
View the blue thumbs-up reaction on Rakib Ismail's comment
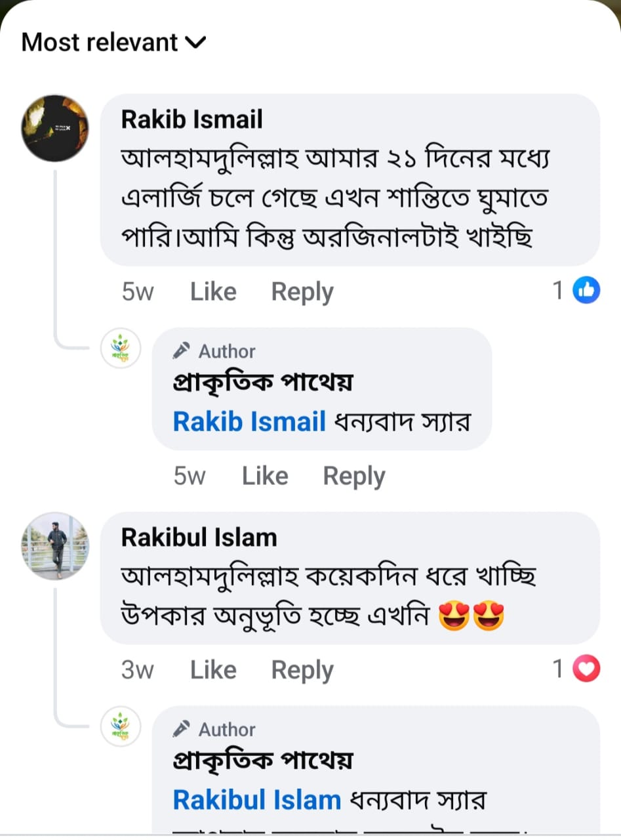pyautogui.click(x=586, y=290)
